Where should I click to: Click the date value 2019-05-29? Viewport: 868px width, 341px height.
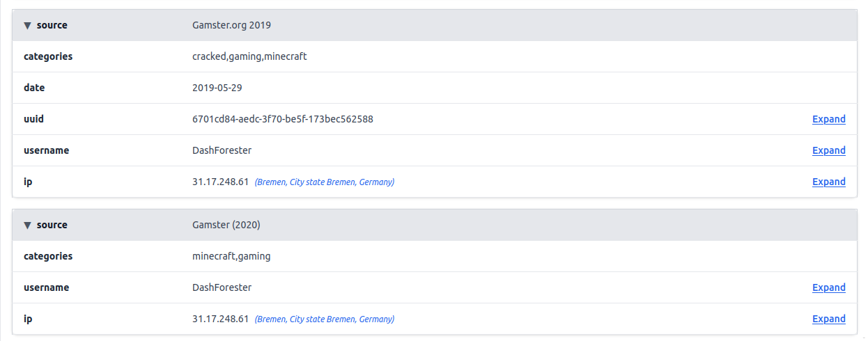pos(217,88)
